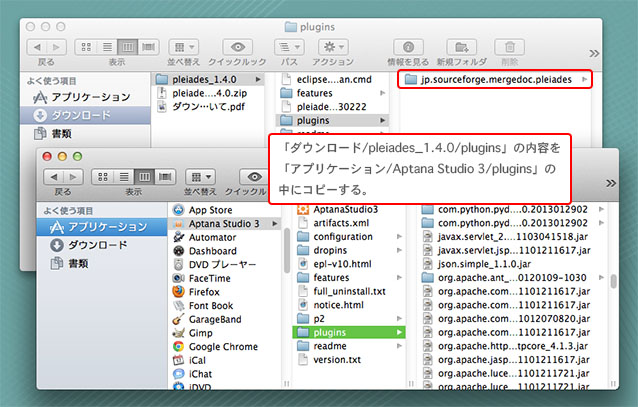Select features folder in pleiades column
638x407 pixels.
point(332,93)
